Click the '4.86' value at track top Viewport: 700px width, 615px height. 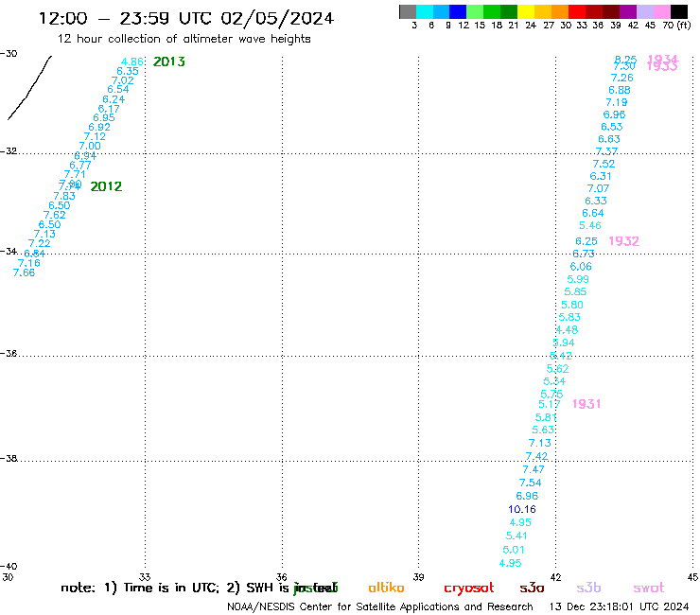pyautogui.click(x=132, y=61)
